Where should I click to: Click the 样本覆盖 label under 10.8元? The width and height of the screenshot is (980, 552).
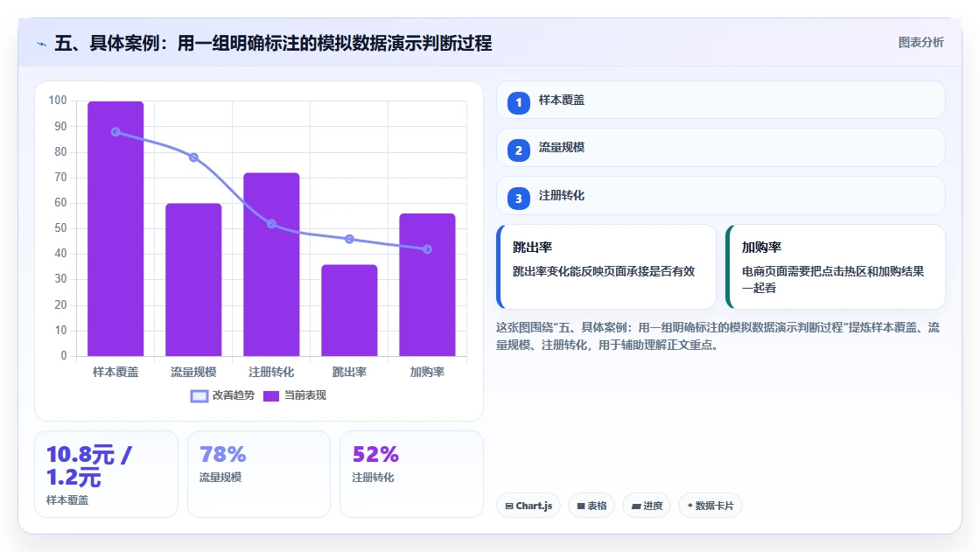pos(67,500)
